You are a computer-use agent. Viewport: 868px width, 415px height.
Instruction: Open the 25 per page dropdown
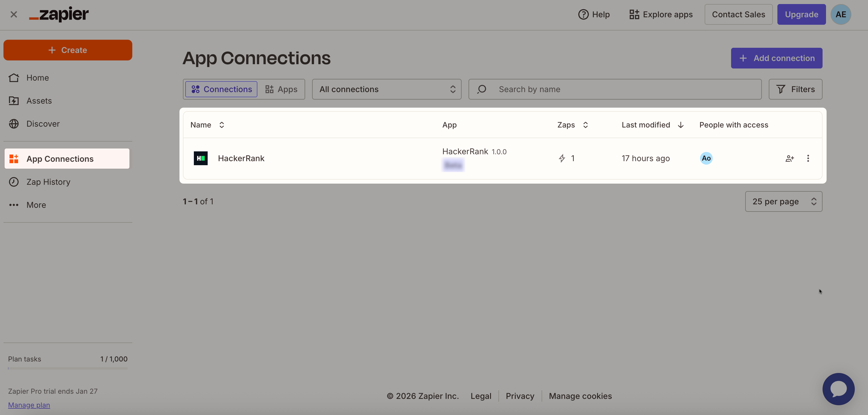coord(783,201)
